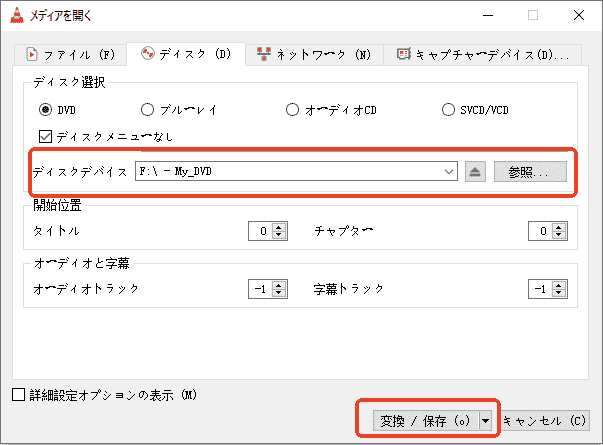Expand the ディスクデバイス dropdown list

point(448,172)
